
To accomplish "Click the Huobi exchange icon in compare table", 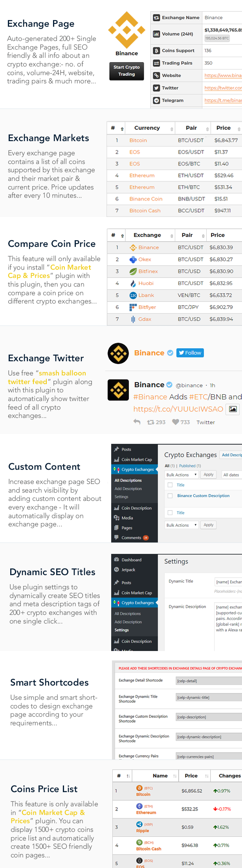I will [x=132, y=283].
